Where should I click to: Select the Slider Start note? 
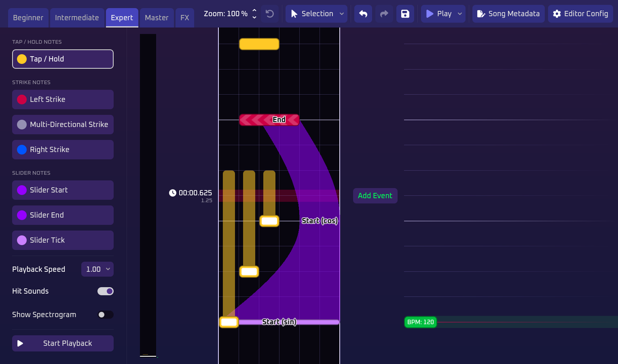click(x=63, y=190)
